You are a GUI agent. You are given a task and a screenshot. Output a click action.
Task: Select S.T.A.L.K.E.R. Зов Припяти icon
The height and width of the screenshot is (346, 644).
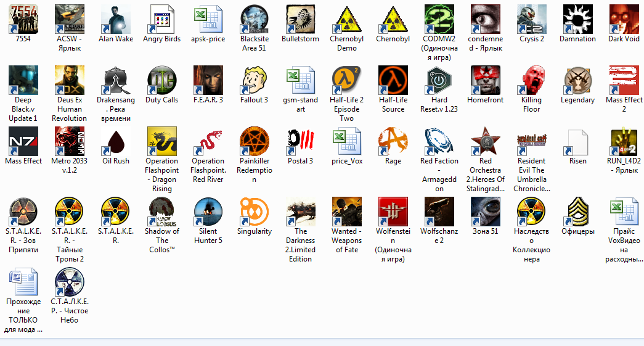pyautogui.click(x=23, y=212)
